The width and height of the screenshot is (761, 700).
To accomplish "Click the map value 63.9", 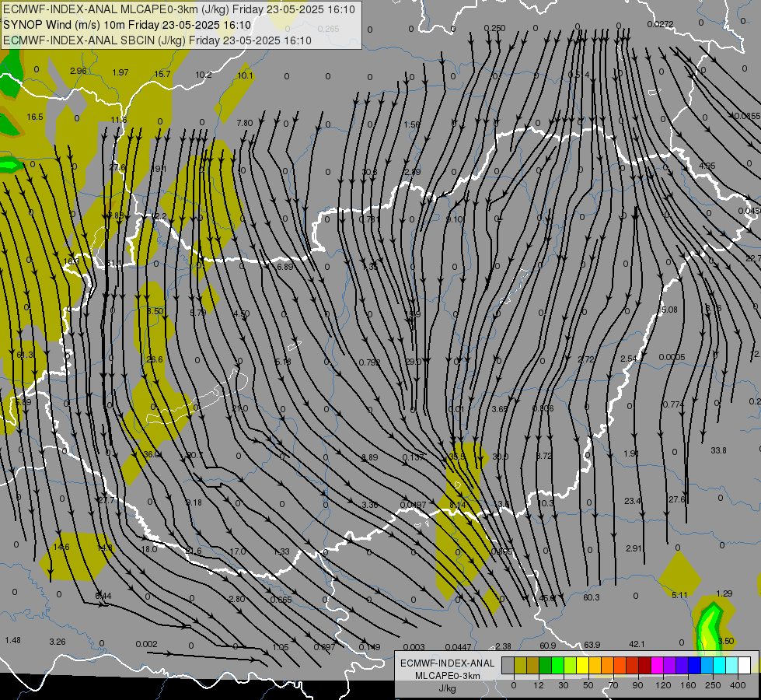I will click(x=592, y=645).
